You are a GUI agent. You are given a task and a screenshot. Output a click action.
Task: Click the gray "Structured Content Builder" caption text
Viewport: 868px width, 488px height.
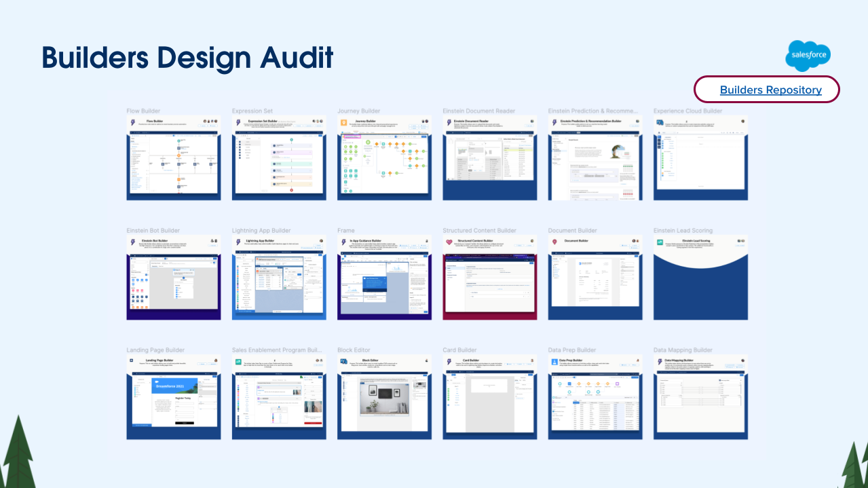point(480,230)
